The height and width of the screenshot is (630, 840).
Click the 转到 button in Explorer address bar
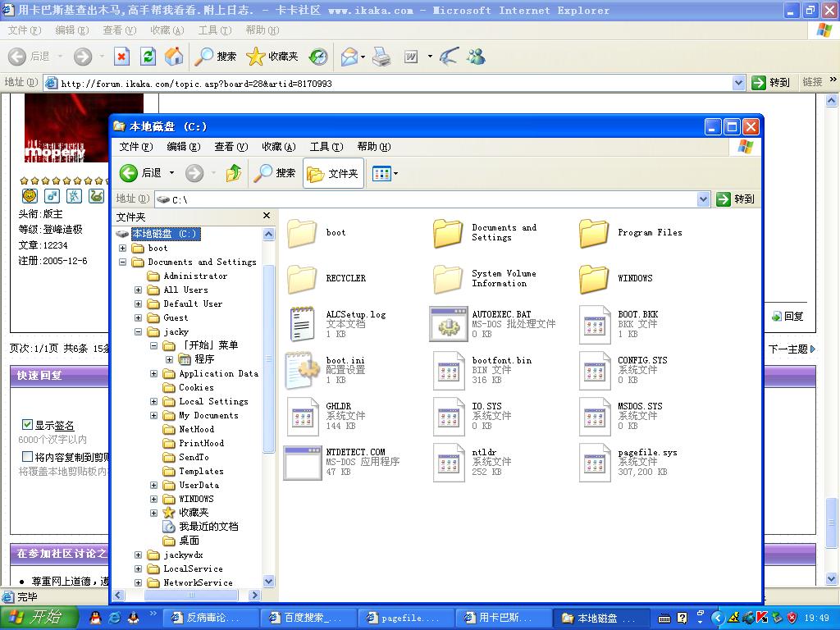point(735,199)
